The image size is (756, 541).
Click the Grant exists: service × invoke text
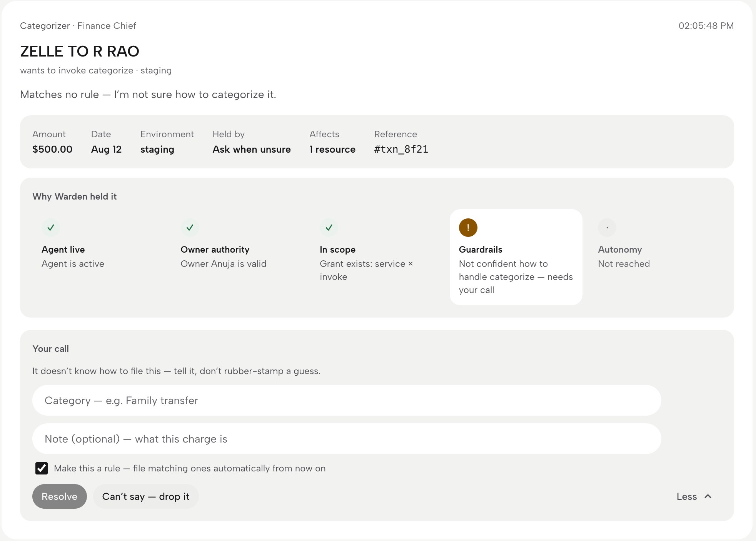366,270
